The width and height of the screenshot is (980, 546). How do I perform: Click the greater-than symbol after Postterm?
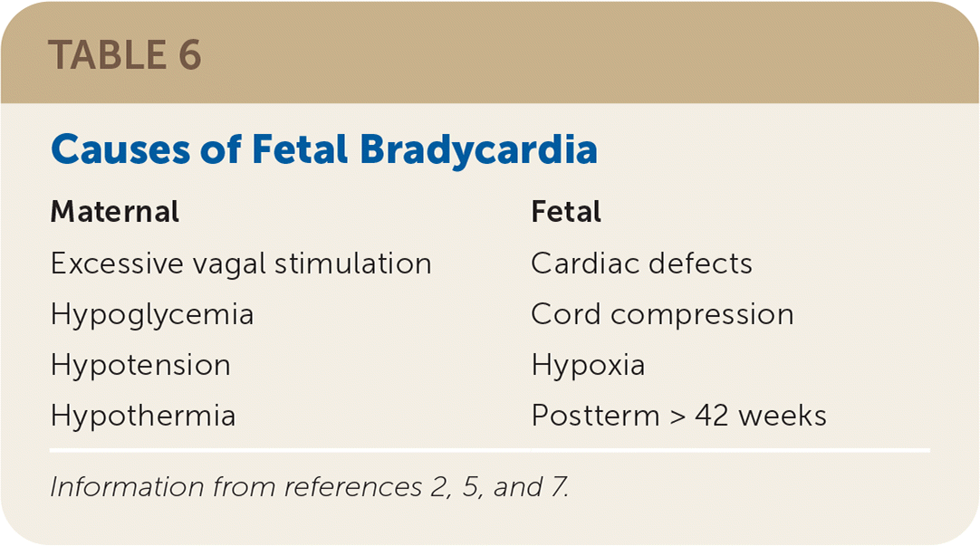pos(677,417)
